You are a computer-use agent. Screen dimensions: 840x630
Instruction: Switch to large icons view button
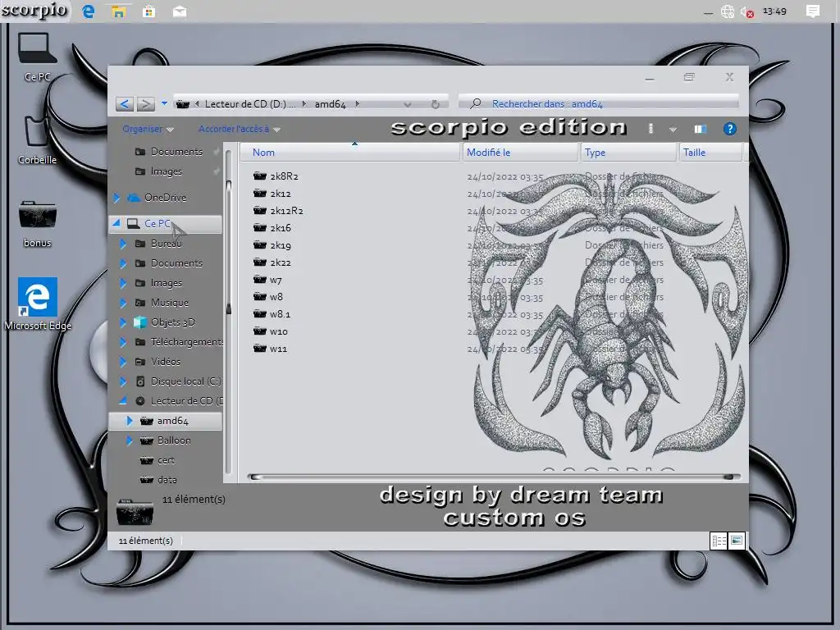737,541
